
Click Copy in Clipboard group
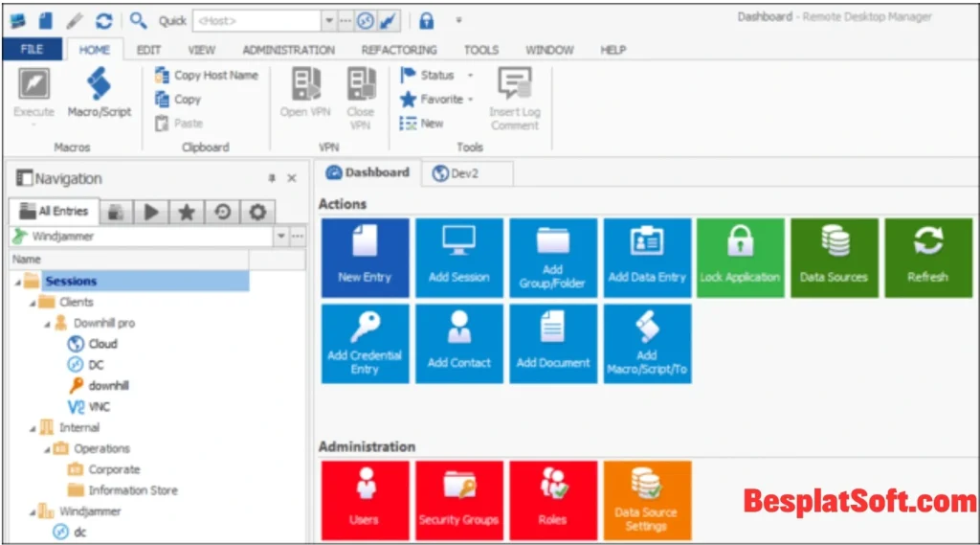pos(178,100)
